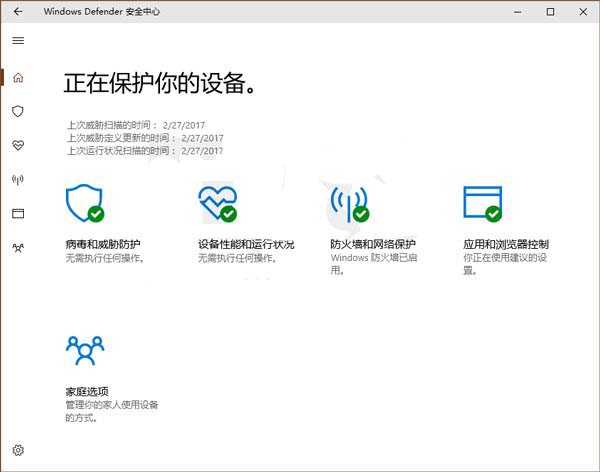This screenshot has height=472, width=600.
Task: Open firewall network antenna icon in sidebar
Action: [x=18, y=179]
